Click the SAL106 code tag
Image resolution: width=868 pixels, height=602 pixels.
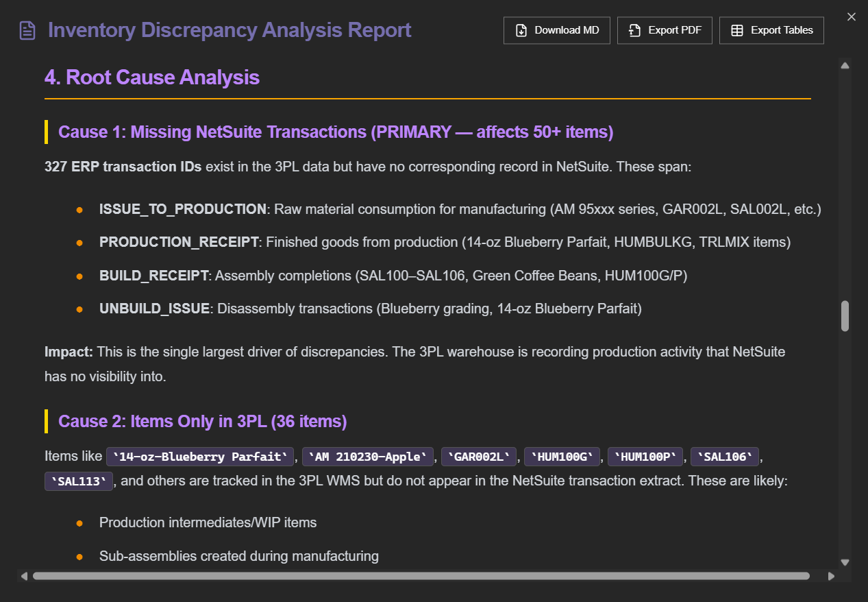pyautogui.click(x=725, y=457)
